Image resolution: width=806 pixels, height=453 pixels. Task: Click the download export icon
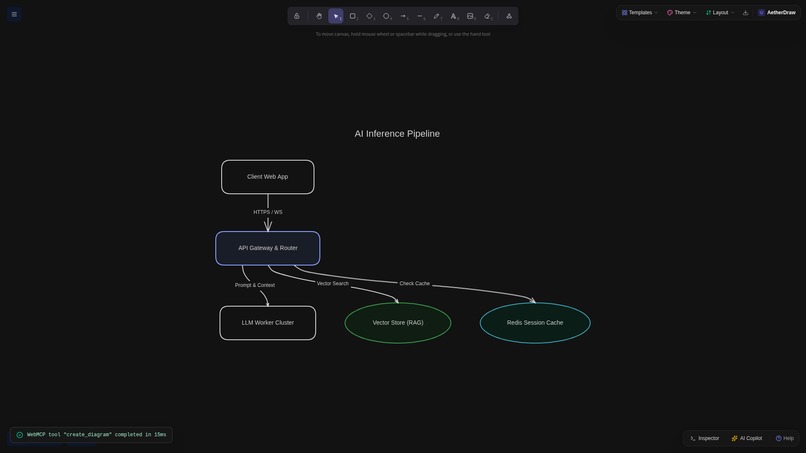[745, 12]
